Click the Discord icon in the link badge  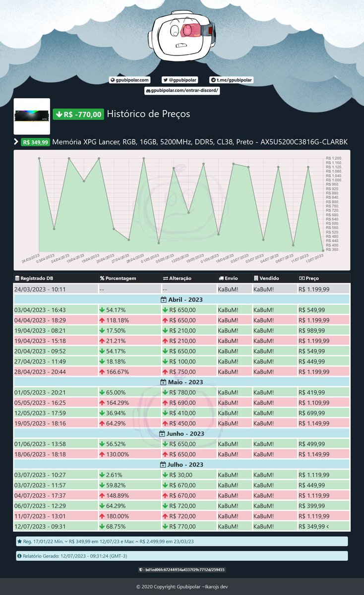coord(148,91)
